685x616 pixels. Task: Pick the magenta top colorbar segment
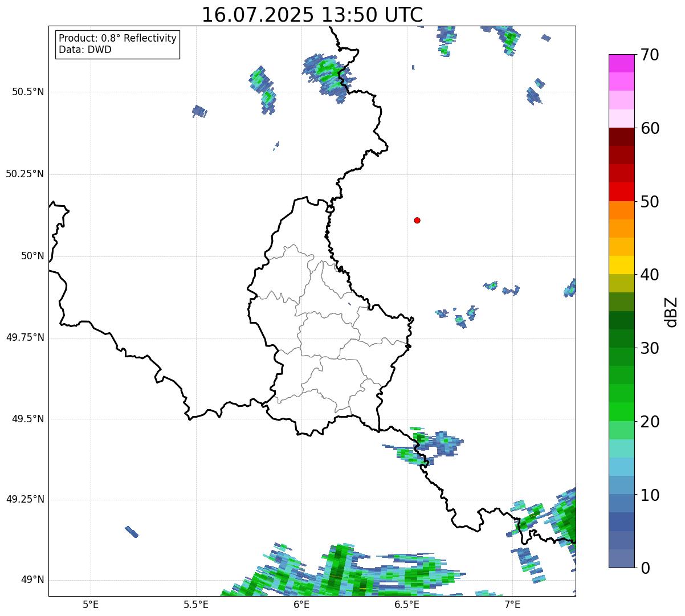pos(622,63)
